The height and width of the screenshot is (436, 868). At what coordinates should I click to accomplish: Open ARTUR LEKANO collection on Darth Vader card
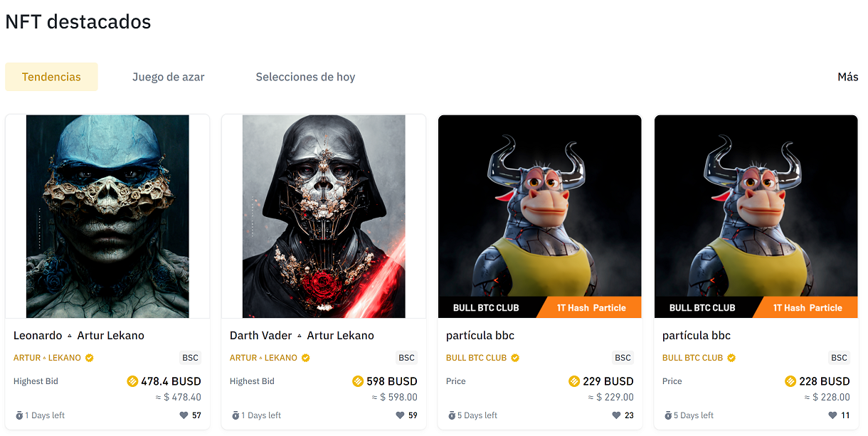pos(263,358)
